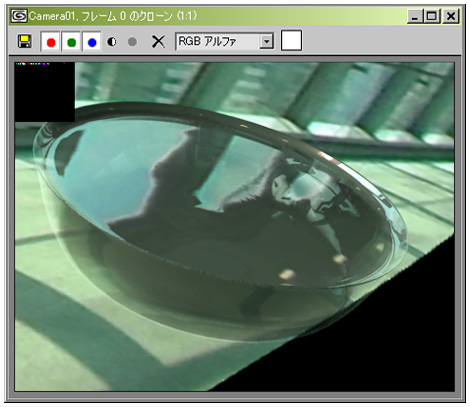
Task: Toggle the blue channel display
Action: point(92,42)
